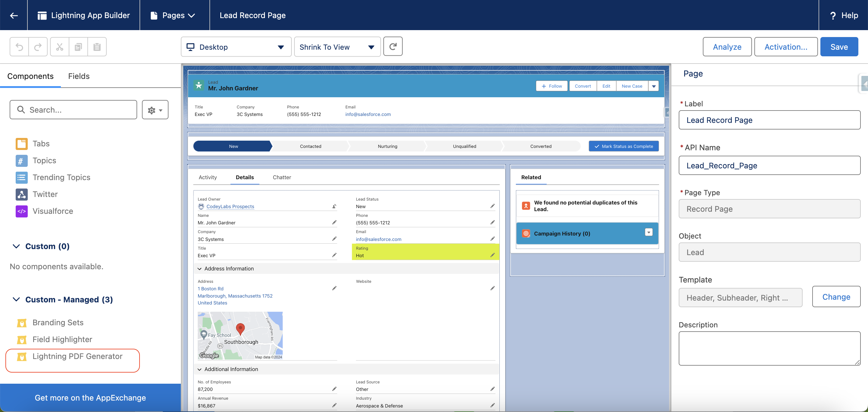Click the API Name input field

tap(769, 165)
